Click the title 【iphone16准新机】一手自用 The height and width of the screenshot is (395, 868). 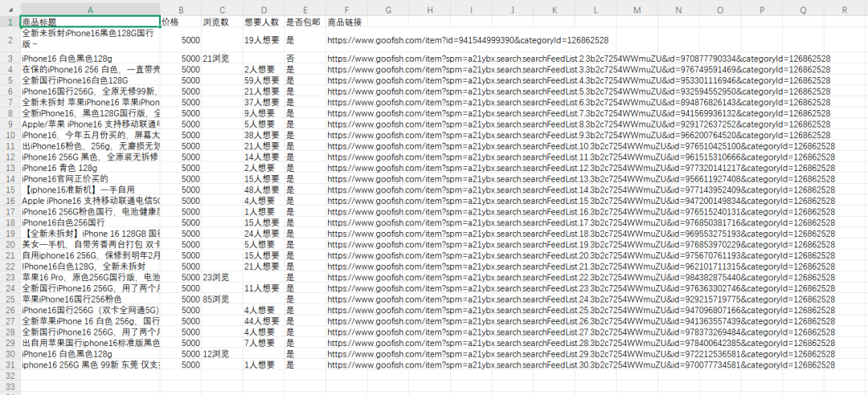90,189
